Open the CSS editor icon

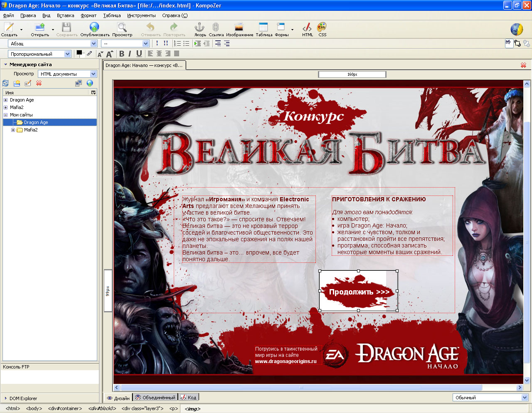(322, 29)
